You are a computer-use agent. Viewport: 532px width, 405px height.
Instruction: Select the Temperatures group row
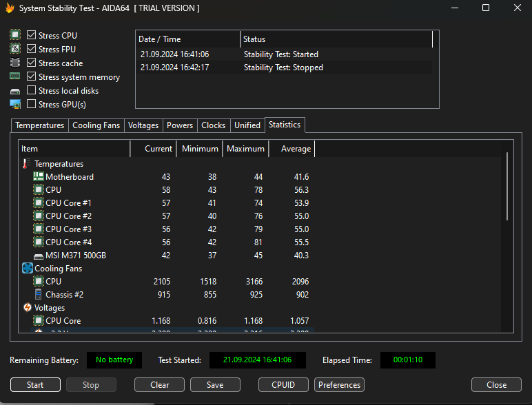(59, 163)
